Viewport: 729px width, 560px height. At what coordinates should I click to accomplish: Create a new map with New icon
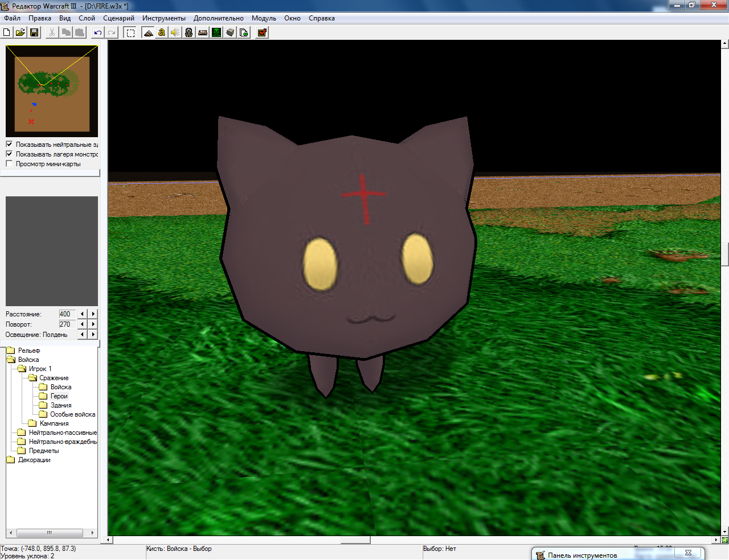[7, 32]
